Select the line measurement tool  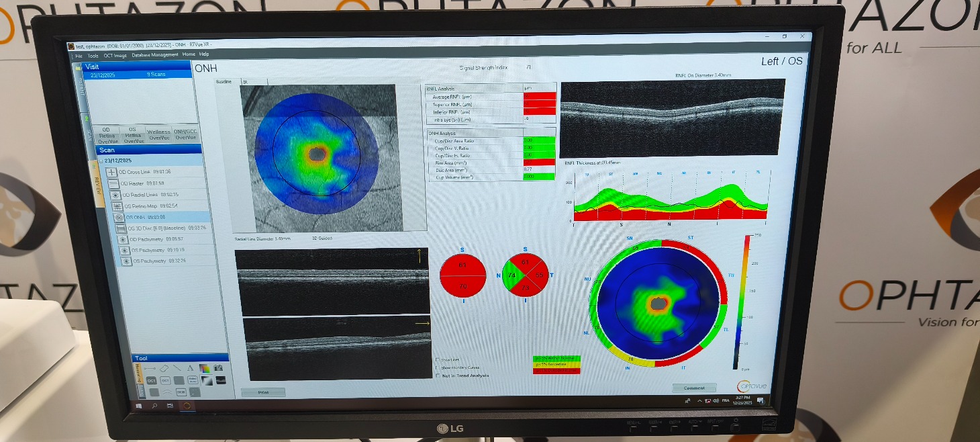[150, 367]
